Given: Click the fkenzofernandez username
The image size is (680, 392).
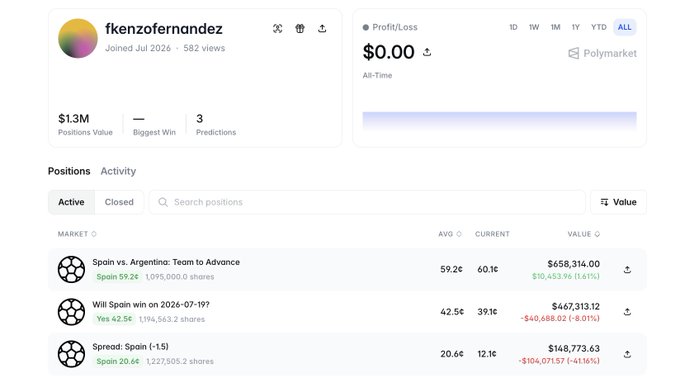Looking at the screenshot, I should [164, 29].
